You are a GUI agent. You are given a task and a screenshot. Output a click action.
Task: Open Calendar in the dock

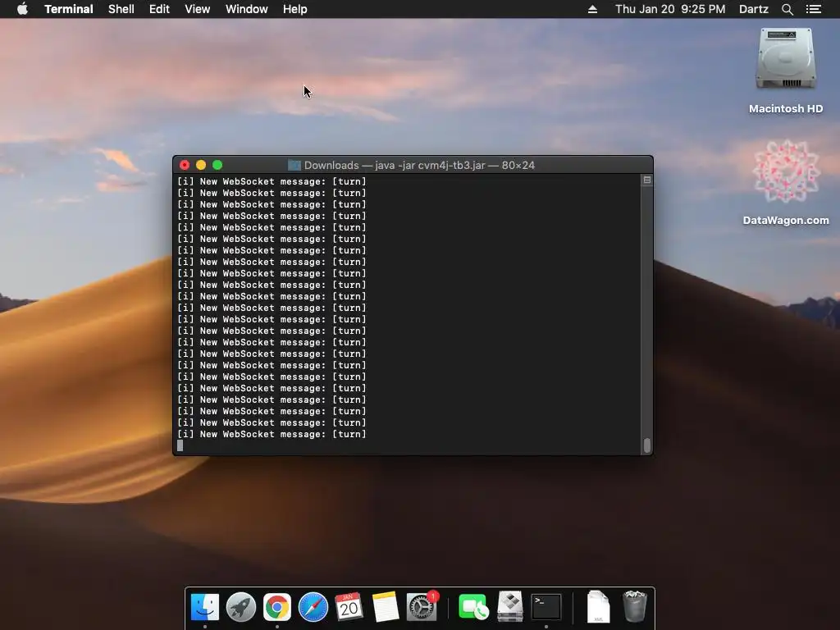(349, 607)
